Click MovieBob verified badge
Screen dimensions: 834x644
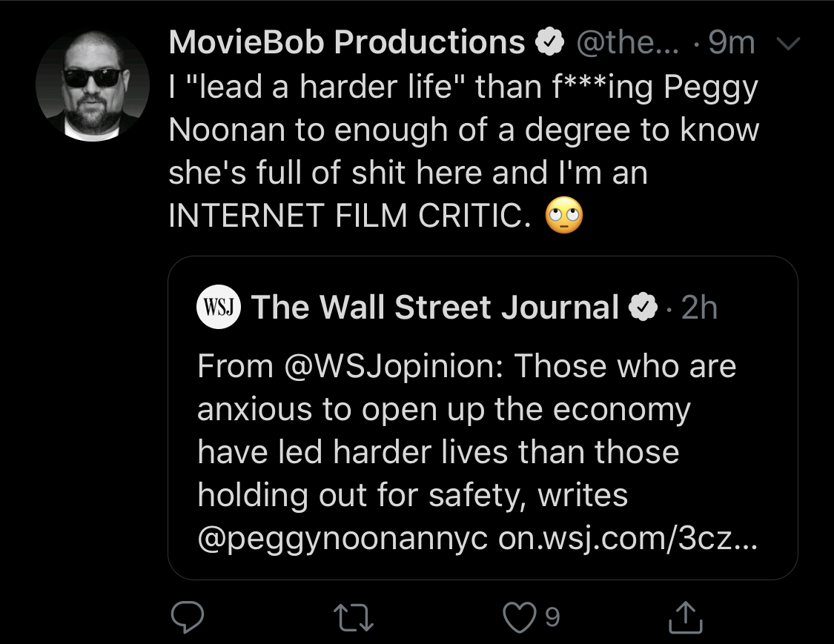tap(549, 42)
